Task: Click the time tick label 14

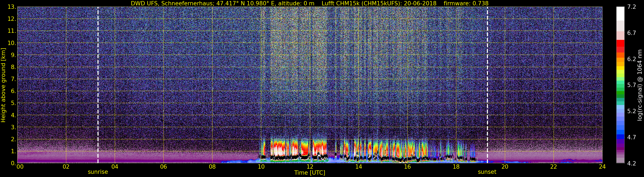Action: 358,167
